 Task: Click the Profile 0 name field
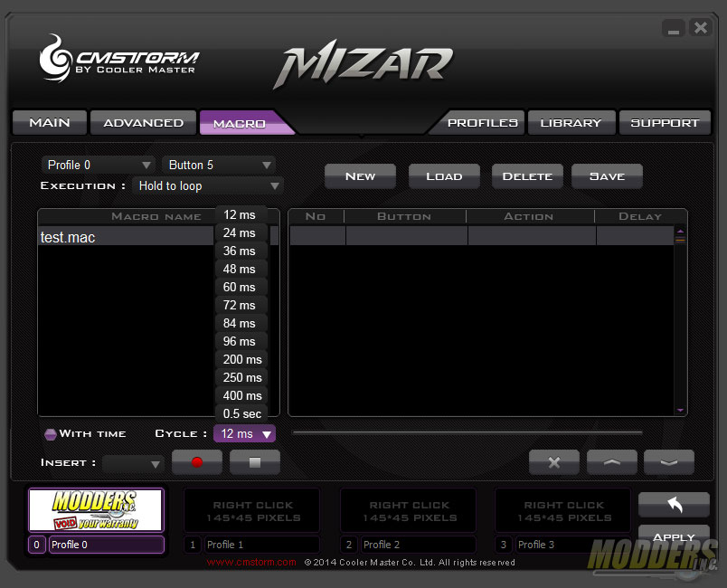(107, 545)
